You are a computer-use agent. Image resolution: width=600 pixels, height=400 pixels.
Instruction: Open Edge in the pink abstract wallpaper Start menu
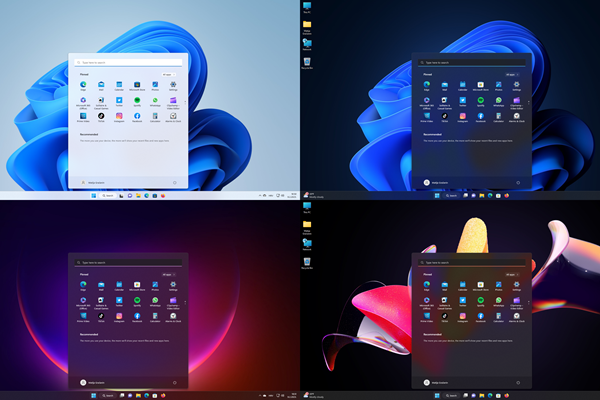(427, 284)
